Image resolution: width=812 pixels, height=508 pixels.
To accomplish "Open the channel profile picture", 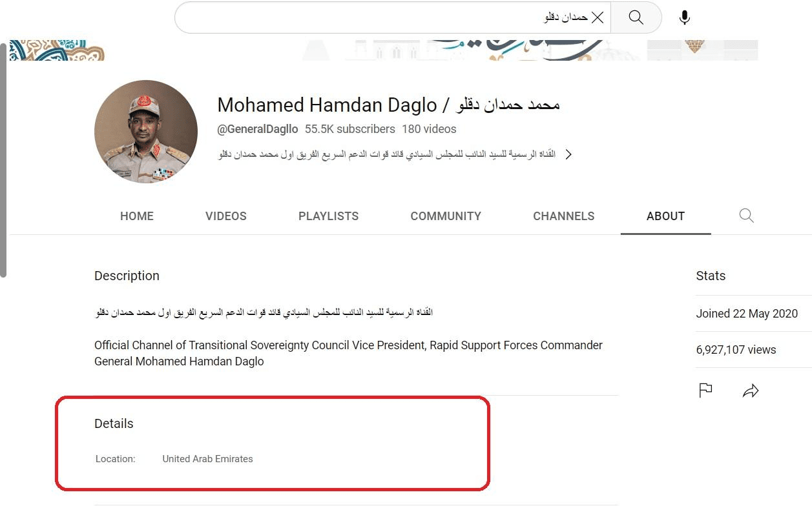I will point(146,132).
